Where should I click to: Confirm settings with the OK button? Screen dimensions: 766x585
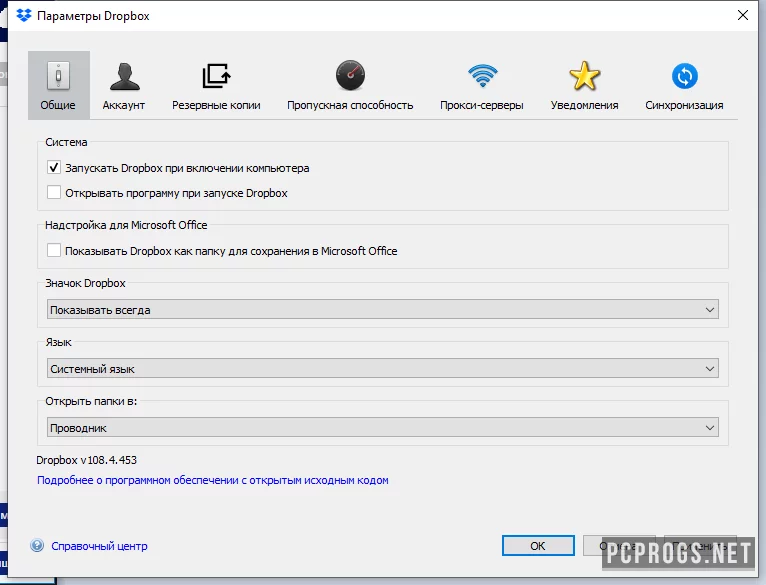[538, 545]
